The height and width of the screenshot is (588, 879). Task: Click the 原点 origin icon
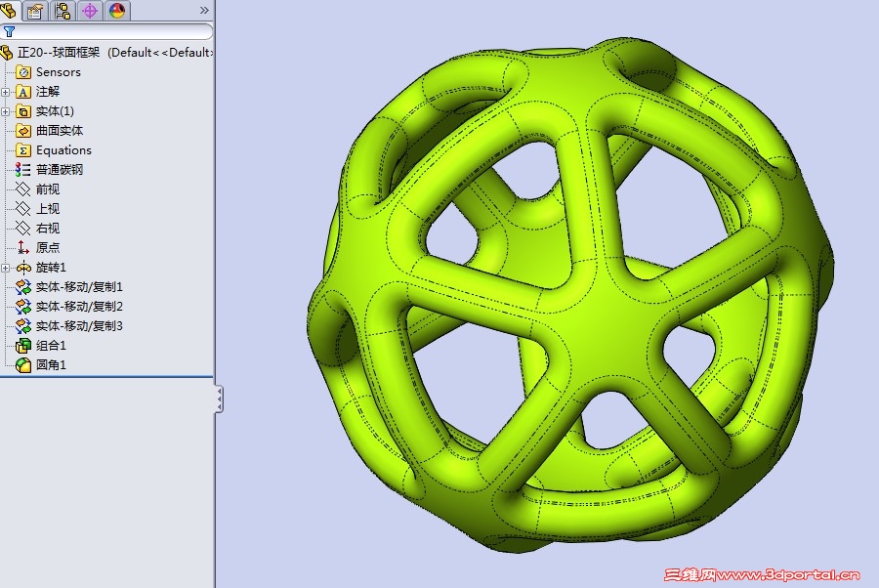(x=23, y=247)
